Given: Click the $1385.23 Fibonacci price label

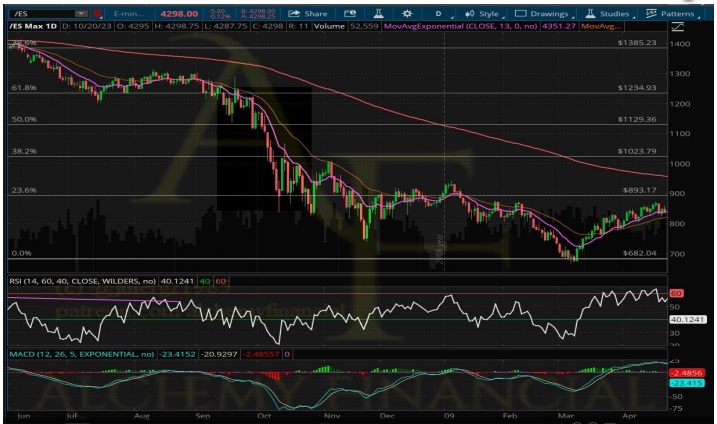Looking at the screenshot, I should 637,43.
